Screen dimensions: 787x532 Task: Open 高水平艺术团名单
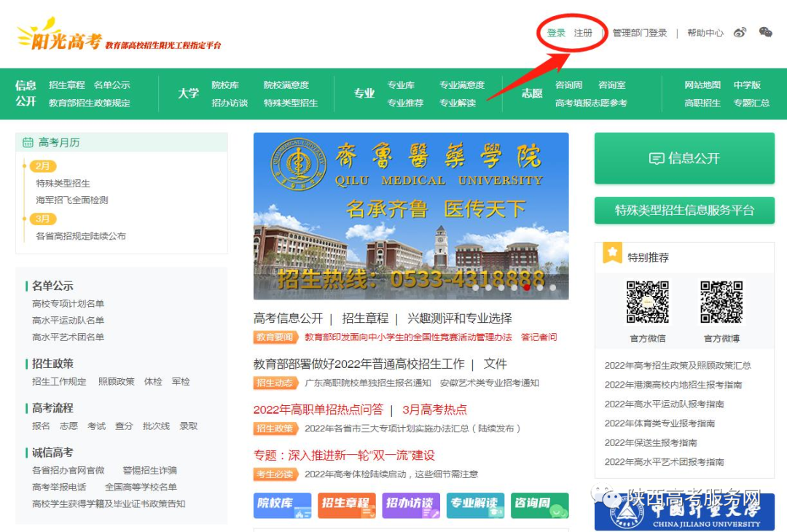tap(68, 337)
